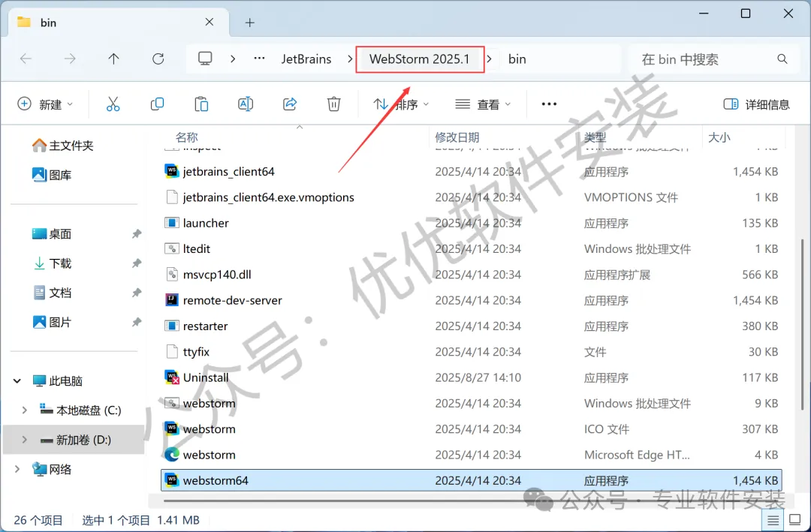The height and width of the screenshot is (532, 811).
Task: Open 文档 Documents in sidebar
Action: 52,293
